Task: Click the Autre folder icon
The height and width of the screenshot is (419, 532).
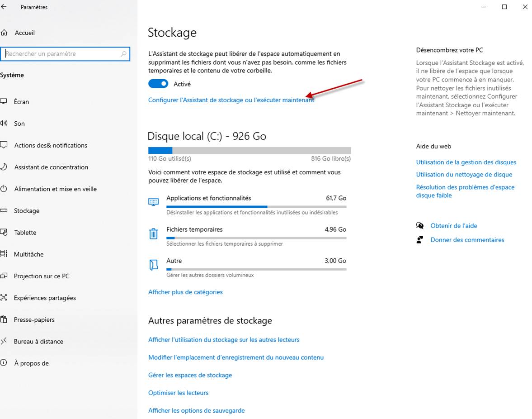Action: pos(153,265)
